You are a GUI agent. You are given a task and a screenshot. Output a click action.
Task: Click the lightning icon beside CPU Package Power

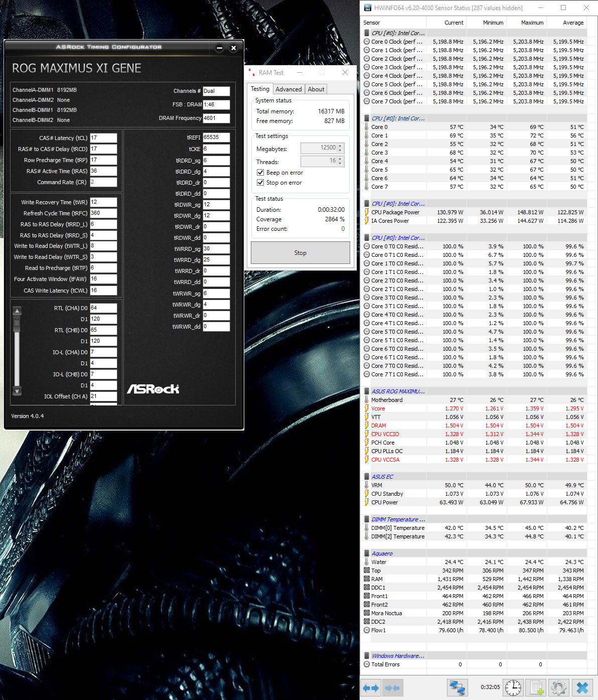tap(367, 212)
